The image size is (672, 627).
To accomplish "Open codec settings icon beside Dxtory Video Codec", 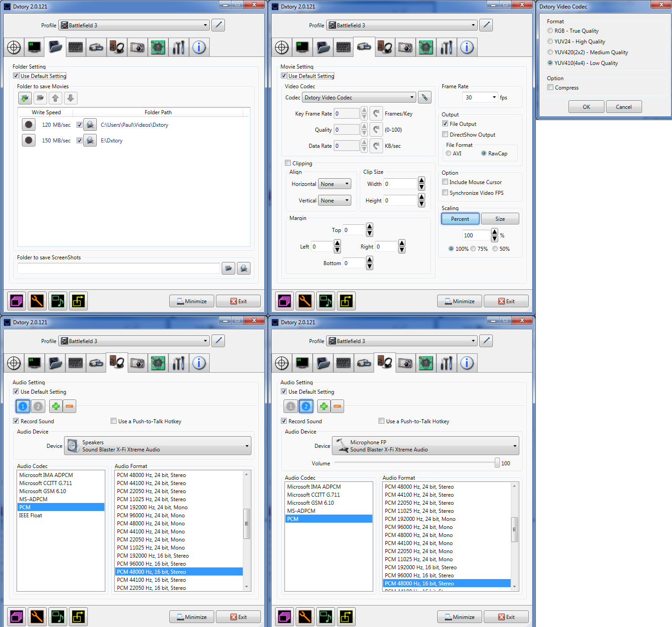I will click(x=424, y=98).
